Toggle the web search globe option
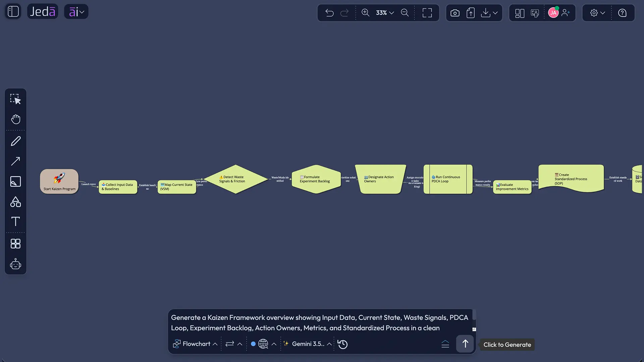This screenshot has width=644, height=362. point(263,344)
